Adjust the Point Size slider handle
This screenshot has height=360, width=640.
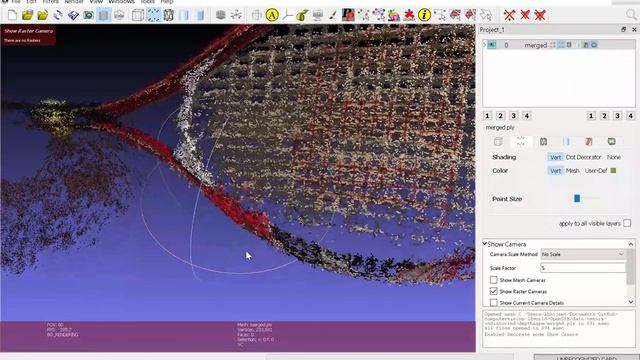pos(577,198)
